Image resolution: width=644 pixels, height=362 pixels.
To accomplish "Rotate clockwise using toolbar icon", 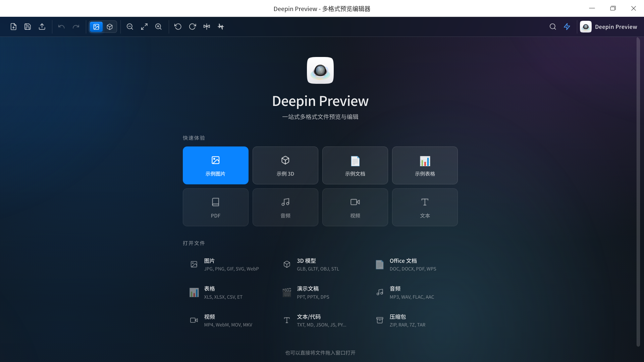I will coord(192,27).
